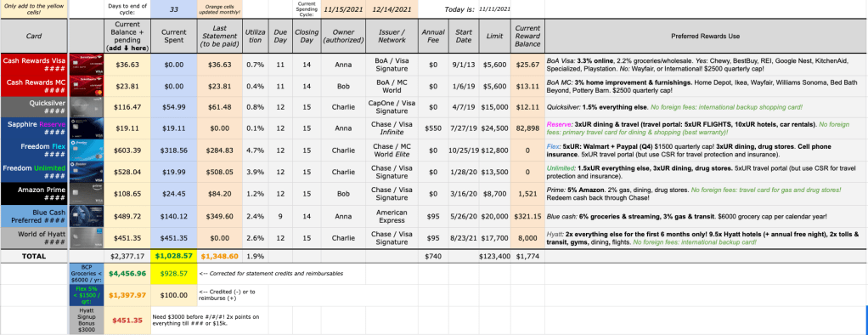Select the total last statement $1,348.60
Screen dimensions: 868x335
[x=219, y=256]
